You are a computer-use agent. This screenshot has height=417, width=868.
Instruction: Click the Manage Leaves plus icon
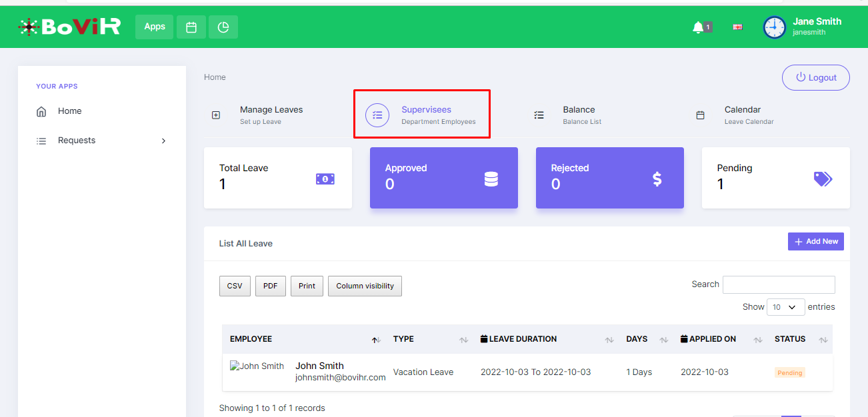[216, 115]
